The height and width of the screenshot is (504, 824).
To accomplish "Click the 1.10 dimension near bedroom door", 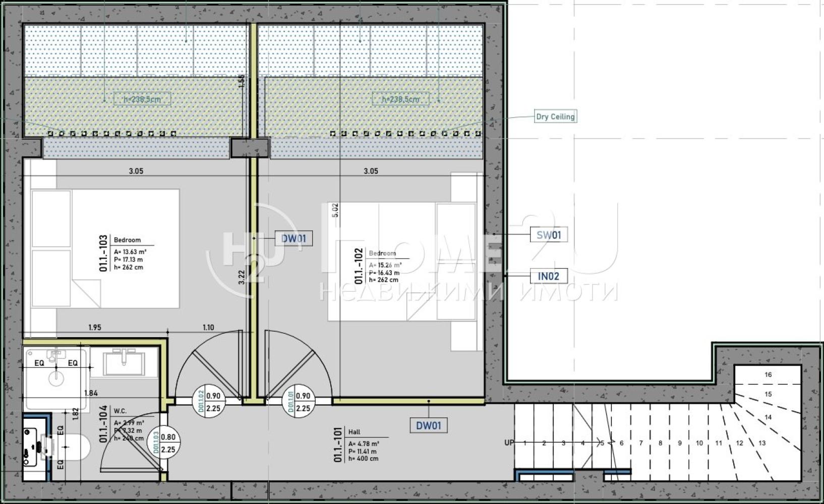I will pos(208,328).
